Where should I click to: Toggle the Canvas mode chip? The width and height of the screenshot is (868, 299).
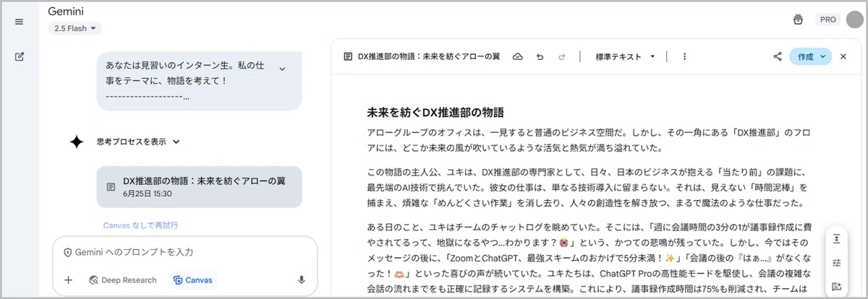(x=193, y=280)
